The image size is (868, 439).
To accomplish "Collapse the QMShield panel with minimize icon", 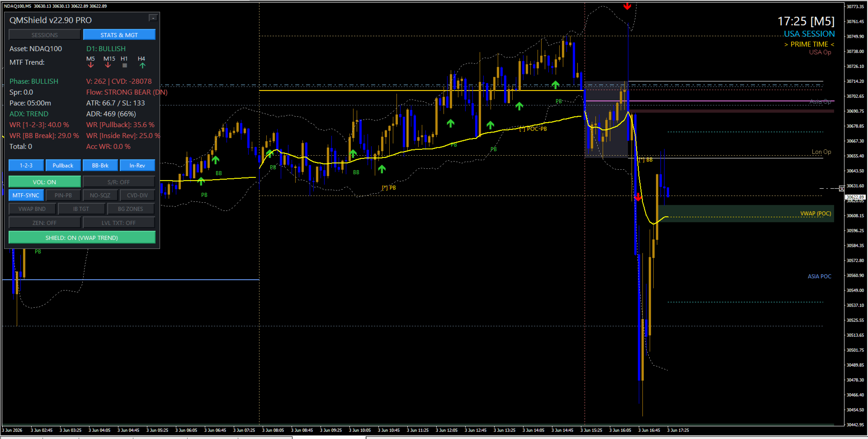I will [x=153, y=18].
